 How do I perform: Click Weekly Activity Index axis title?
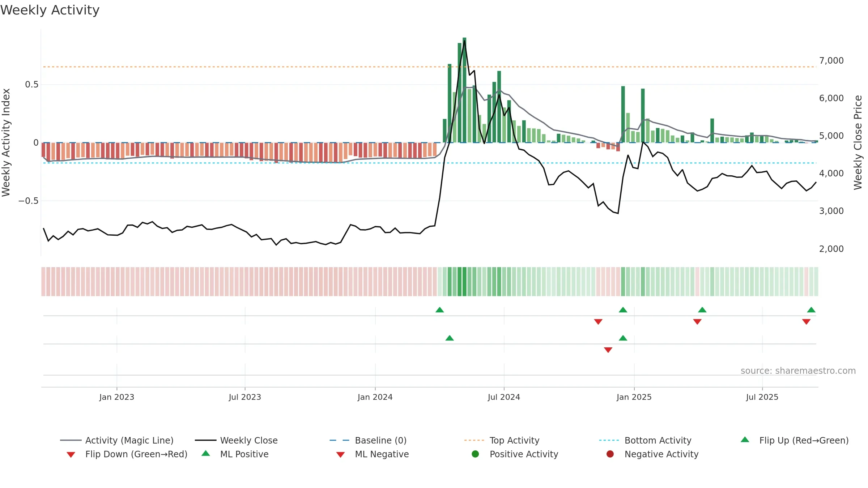pyautogui.click(x=6, y=142)
